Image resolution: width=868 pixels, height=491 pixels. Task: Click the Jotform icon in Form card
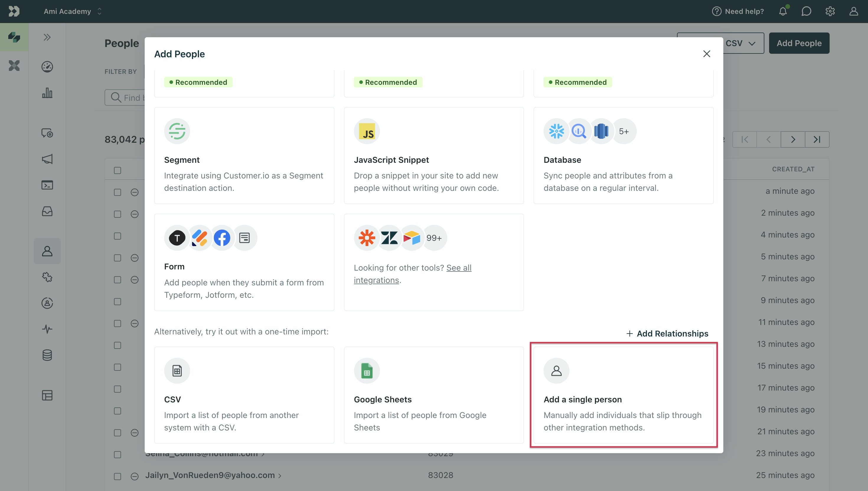pos(200,238)
